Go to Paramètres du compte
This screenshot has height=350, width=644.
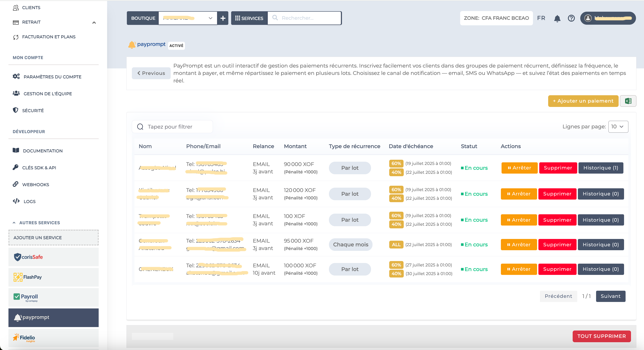[x=52, y=77]
